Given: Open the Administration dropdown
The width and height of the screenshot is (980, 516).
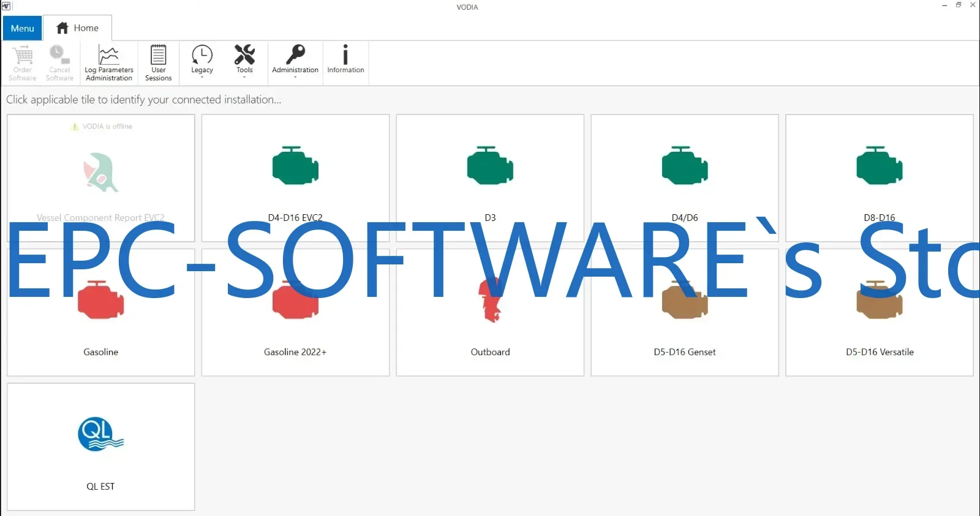Looking at the screenshot, I should pos(295,61).
